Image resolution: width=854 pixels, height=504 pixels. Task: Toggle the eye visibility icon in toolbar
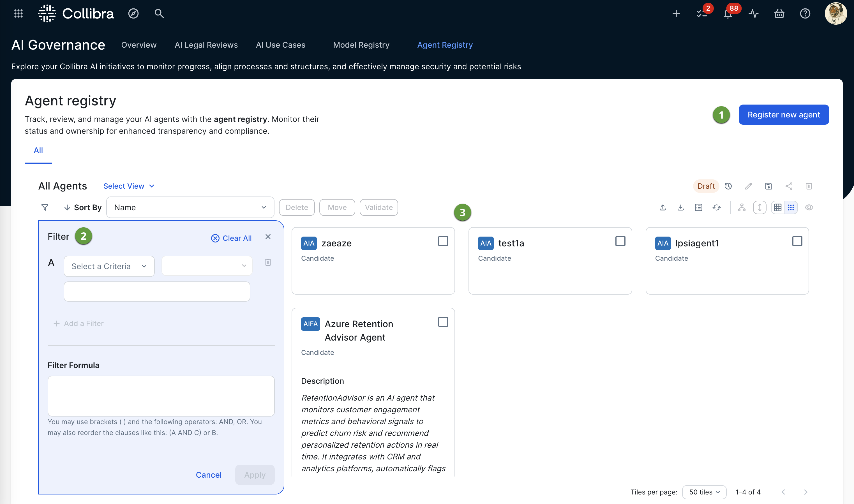tap(809, 207)
